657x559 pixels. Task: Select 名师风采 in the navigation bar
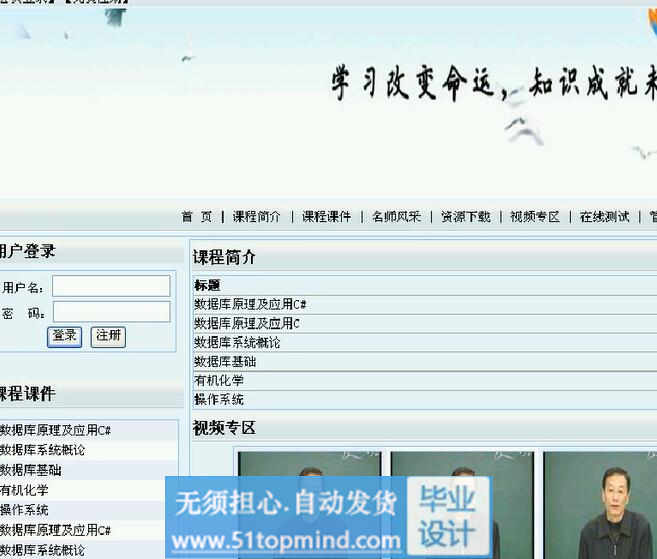click(396, 217)
